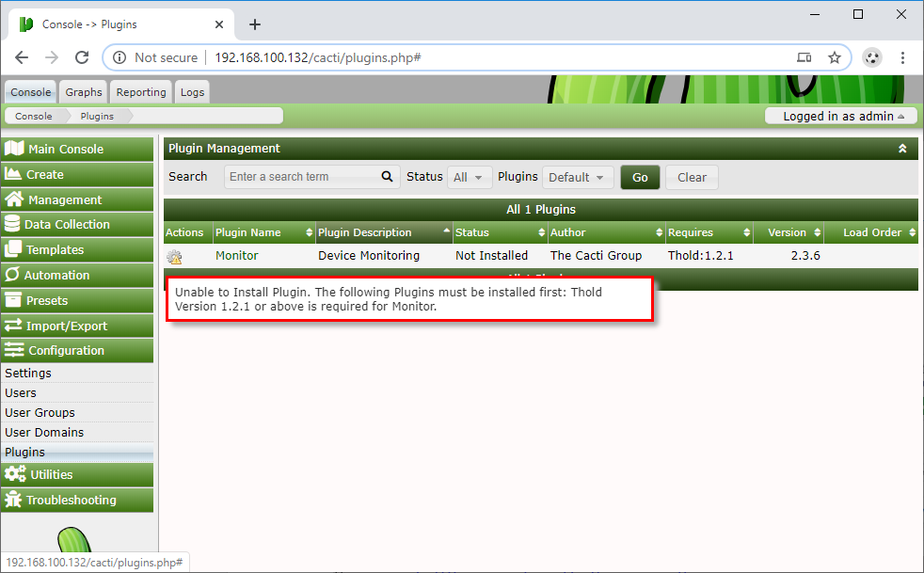Click The Cacti Group author cell
Screen dimensions: 924x573
coord(596,255)
